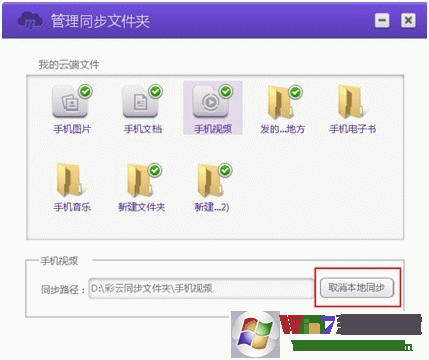The height and width of the screenshot is (360, 429).
Task: Click green sync check on 新建...2)
Action: point(225,170)
